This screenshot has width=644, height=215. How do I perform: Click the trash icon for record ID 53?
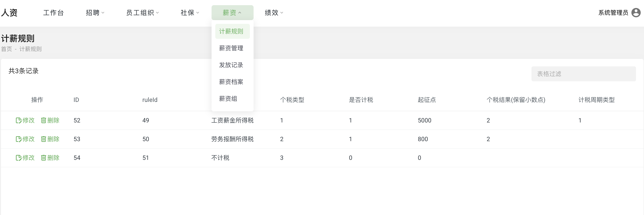(x=43, y=139)
